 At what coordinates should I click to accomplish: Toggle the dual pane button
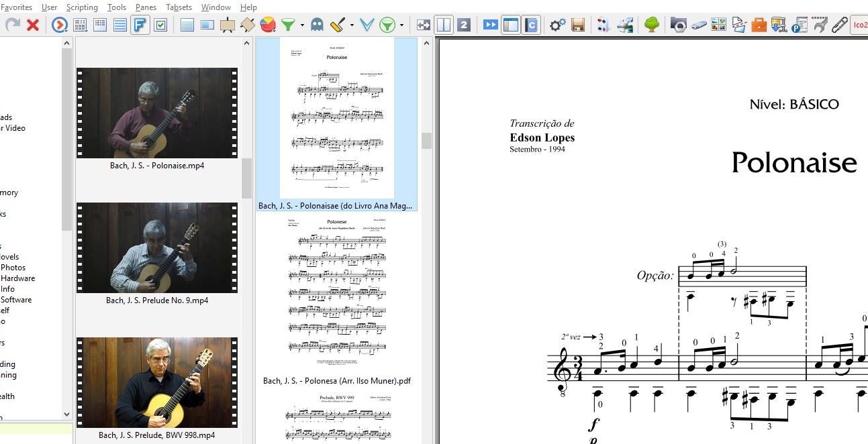(444, 25)
